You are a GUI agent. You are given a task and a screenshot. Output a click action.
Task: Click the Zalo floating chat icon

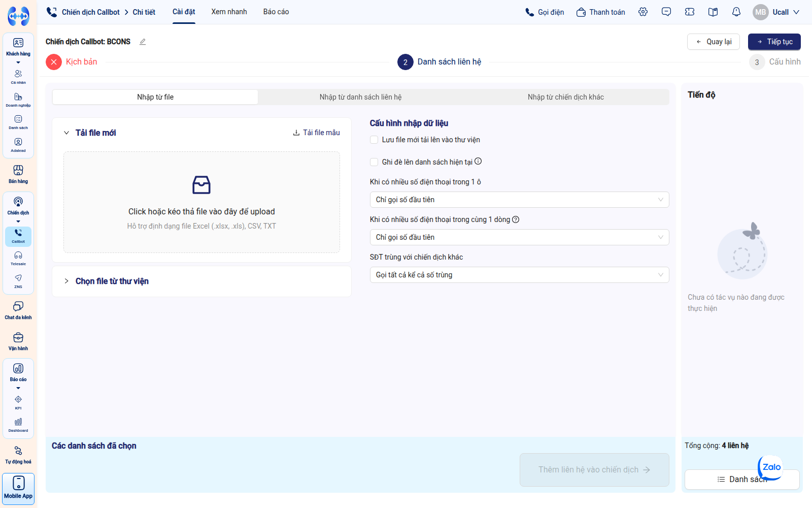click(770, 467)
